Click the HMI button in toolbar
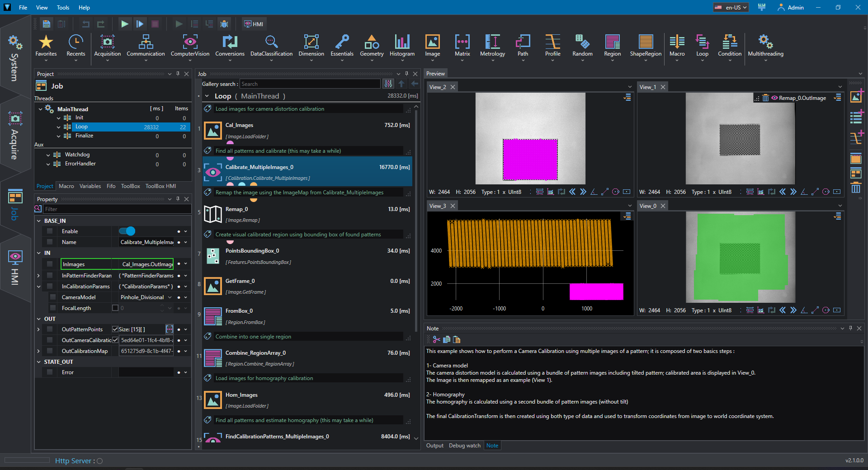The width and height of the screenshot is (868, 470). tap(254, 24)
